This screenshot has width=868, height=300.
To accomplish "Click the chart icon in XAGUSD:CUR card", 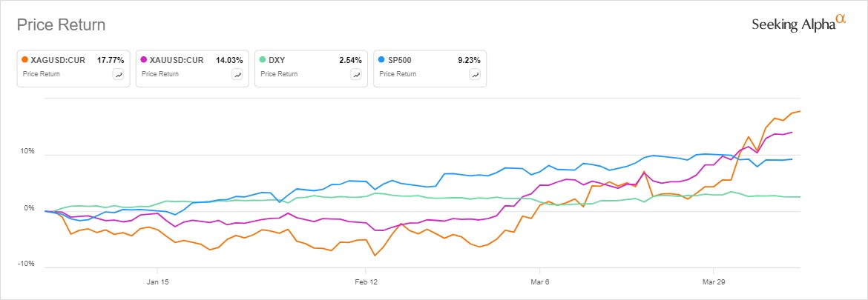I will click(118, 74).
